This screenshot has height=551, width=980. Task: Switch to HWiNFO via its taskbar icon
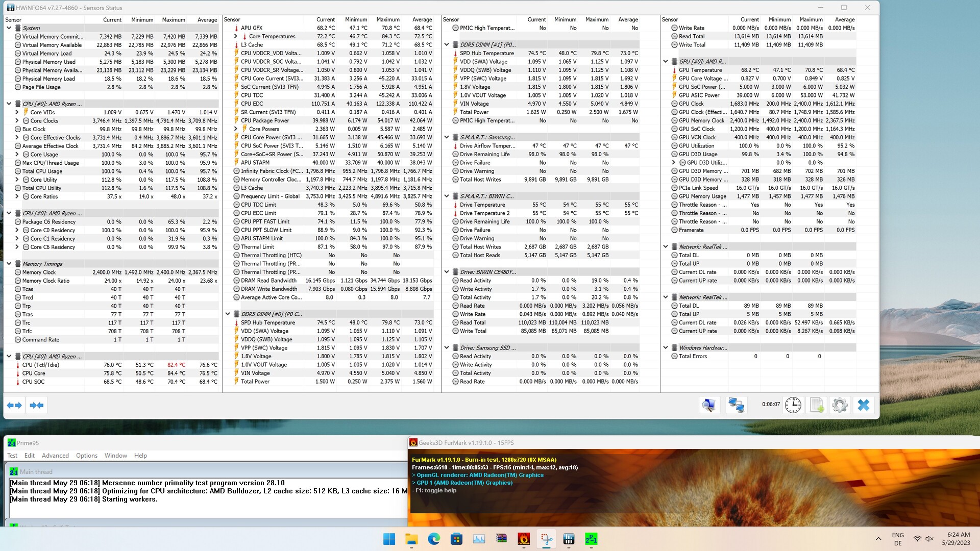[569, 539]
